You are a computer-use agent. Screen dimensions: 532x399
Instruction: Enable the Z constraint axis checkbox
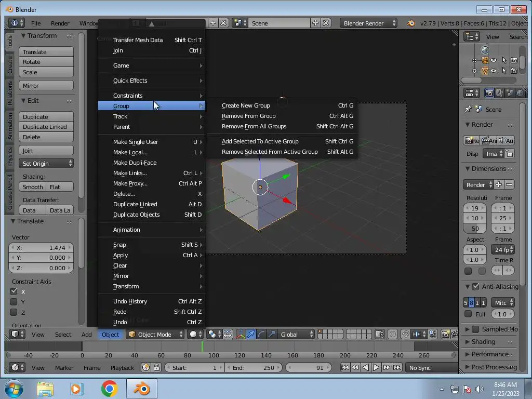pyautogui.click(x=14, y=312)
